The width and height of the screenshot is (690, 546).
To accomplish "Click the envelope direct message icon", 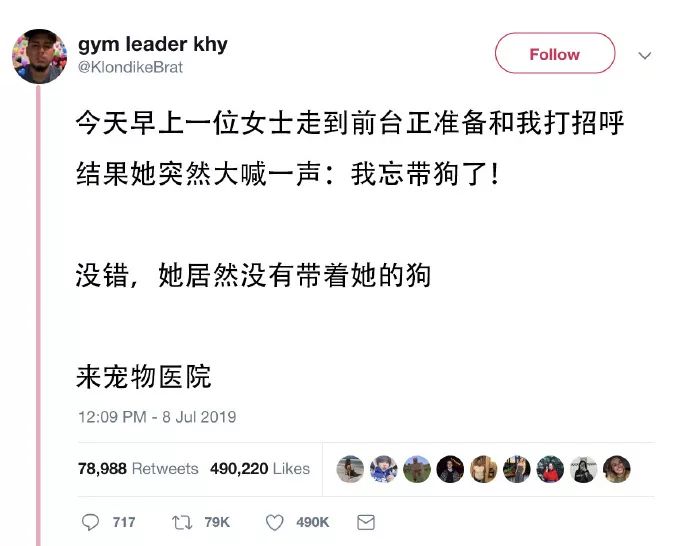I will coord(366,522).
